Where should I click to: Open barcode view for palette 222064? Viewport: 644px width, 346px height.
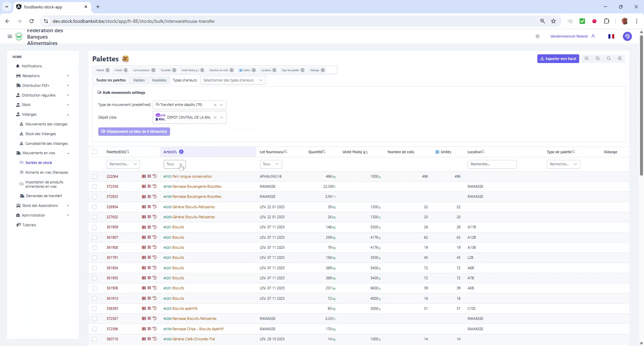click(144, 176)
